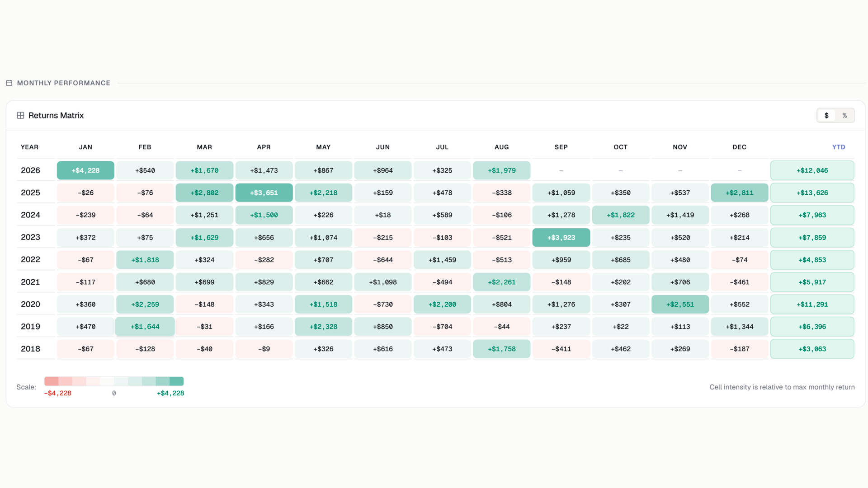The width and height of the screenshot is (868, 488).
Task: Select the YTD column header
Action: click(839, 147)
